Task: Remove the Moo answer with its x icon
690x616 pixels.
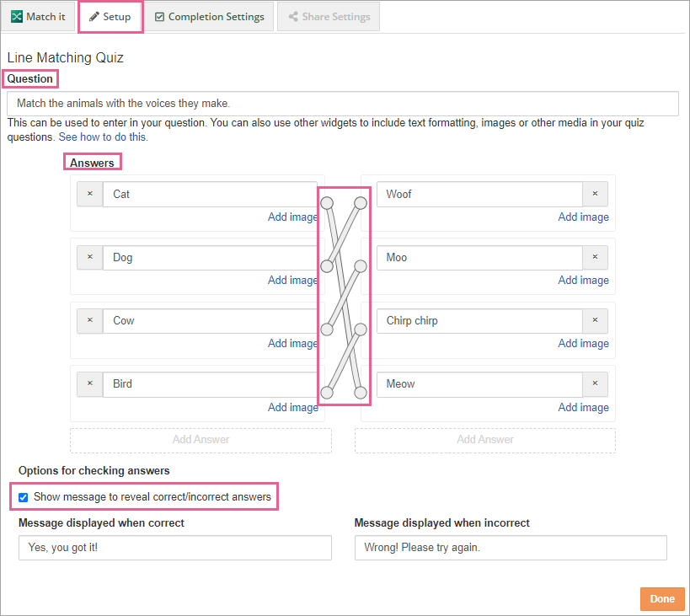Action: 596,257
